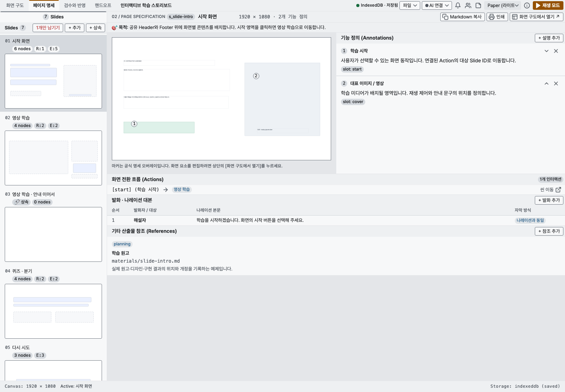The image size is (565, 392).
Task: Open the Paper (라이트) theme selector
Action: [503, 5]
